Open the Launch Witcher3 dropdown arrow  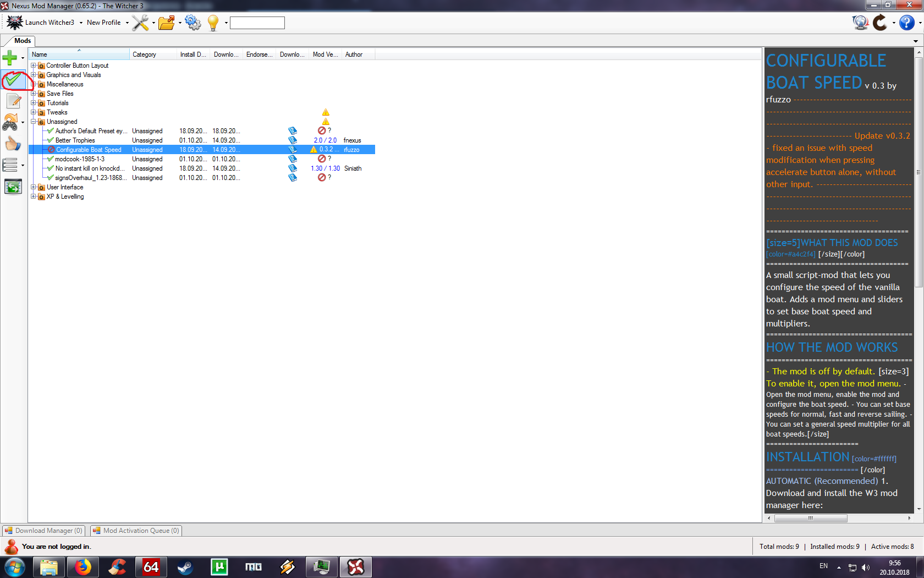pos(81,23)
